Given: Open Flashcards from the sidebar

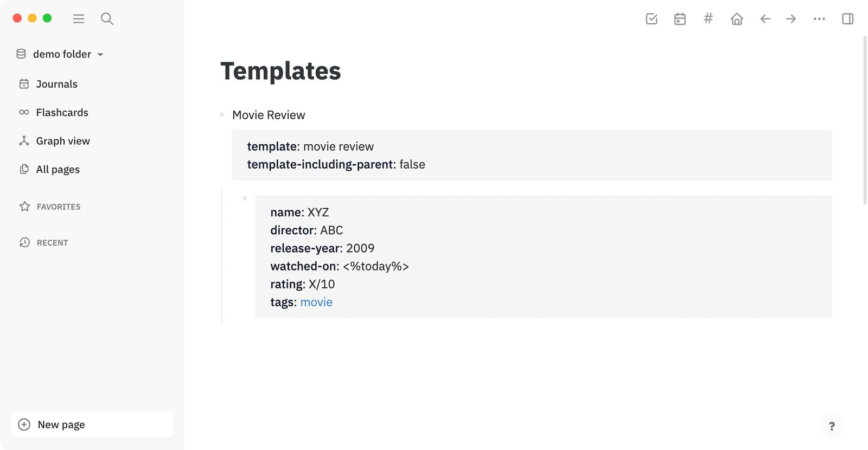Looking at the screenshot, I should 62,112.
